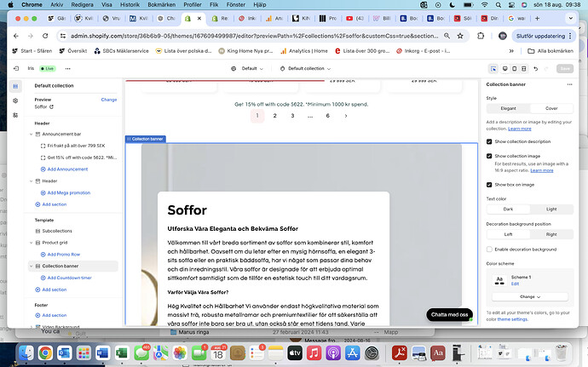Open the color scheme Change dropdown

(x=530, y=297)
